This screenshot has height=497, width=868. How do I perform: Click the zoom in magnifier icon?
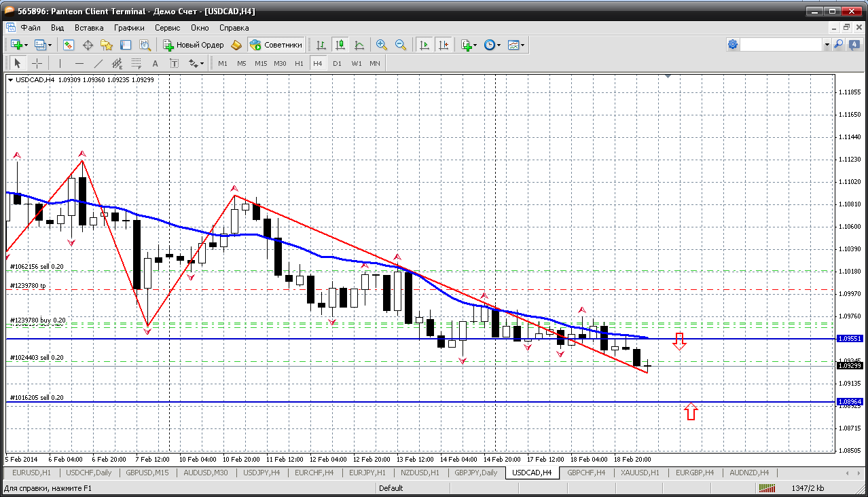382,45
